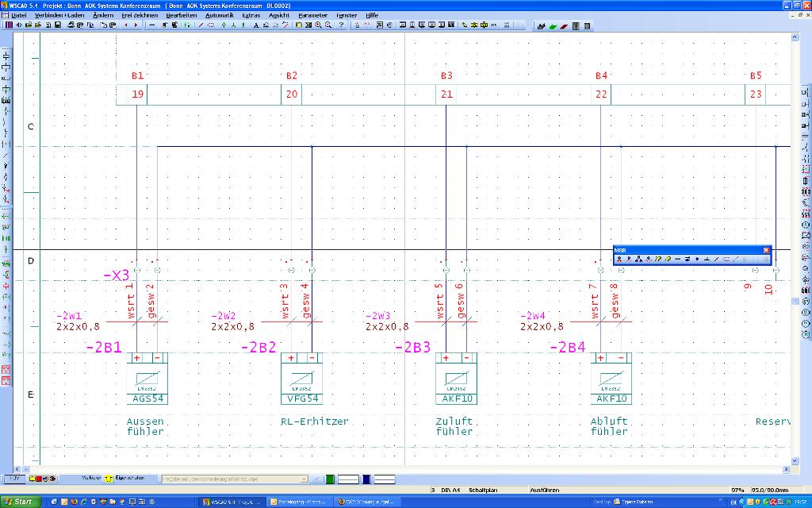Click the horizontal scrollbar right arrow
The height and width of the screenshot is (508, 812).
[x=787, y=469]
